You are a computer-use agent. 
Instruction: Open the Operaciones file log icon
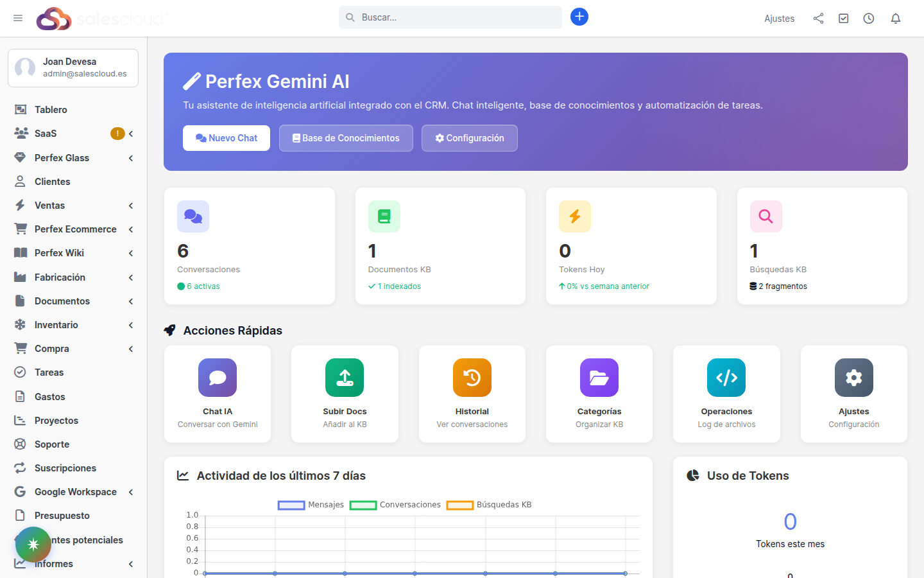[726, 378]
